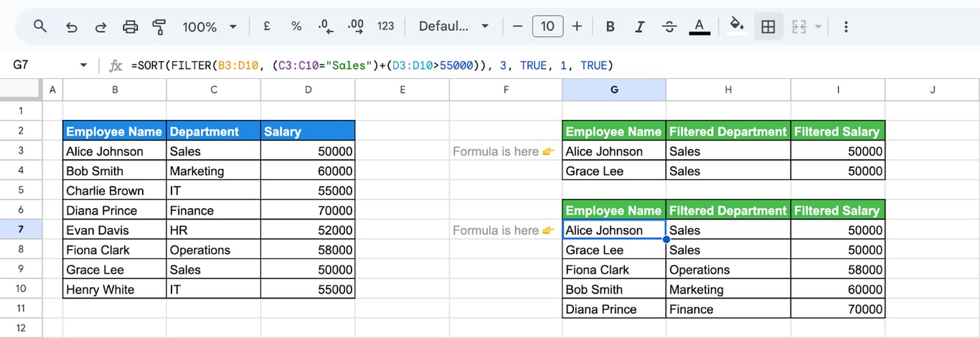Screen dimensions: 980x338
Task: Select column D header
Action: 308,90
